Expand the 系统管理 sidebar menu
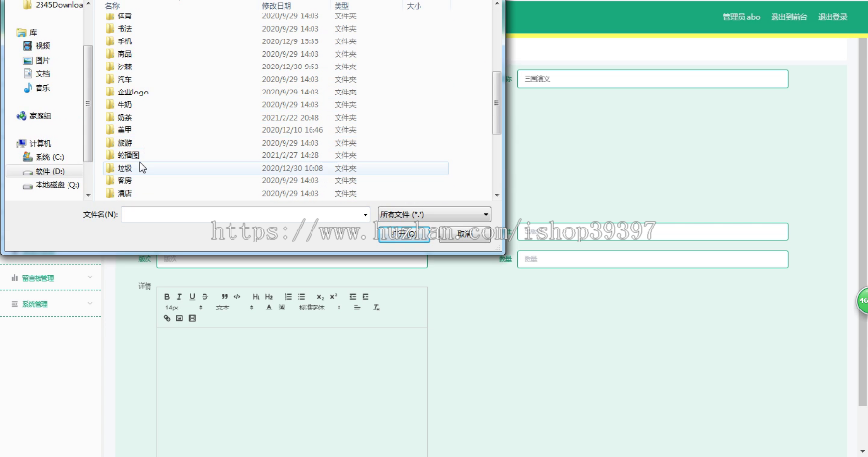The height and width of the screenshot is (457, 868). pyautogui.click(x=50, y=304)
